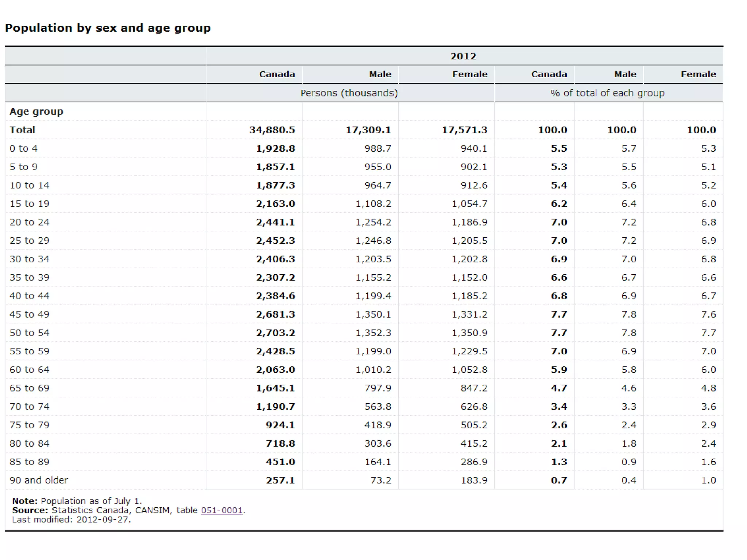Select the Total row label

pyautogui.click(x=22, y=130)
